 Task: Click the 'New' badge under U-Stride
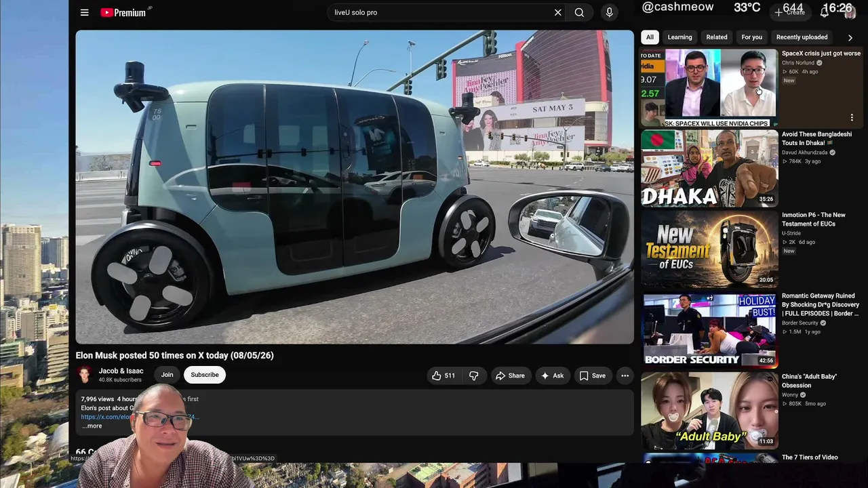[789, 251]
